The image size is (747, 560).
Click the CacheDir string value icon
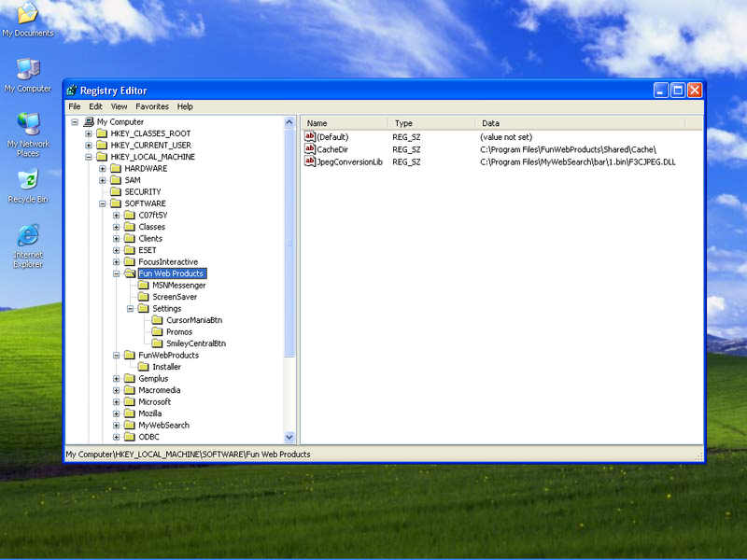[x=310, y=149]
